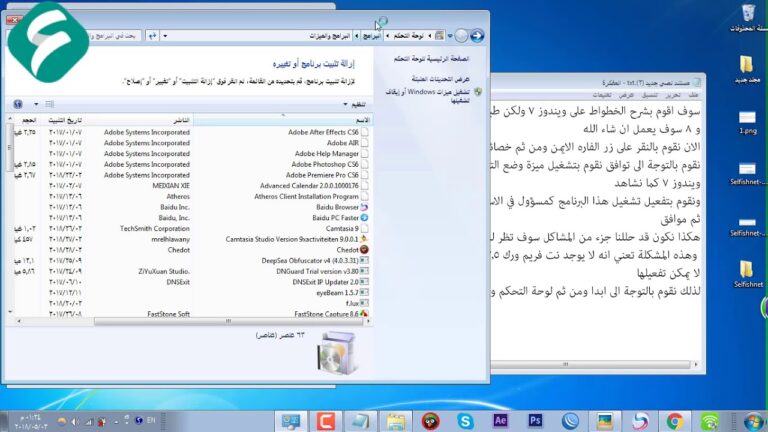Viewport: 768px width, 432px height.
Task: Show hidden icons arrow in system tray
Action: pyautogui.click(x=116, y=421)
